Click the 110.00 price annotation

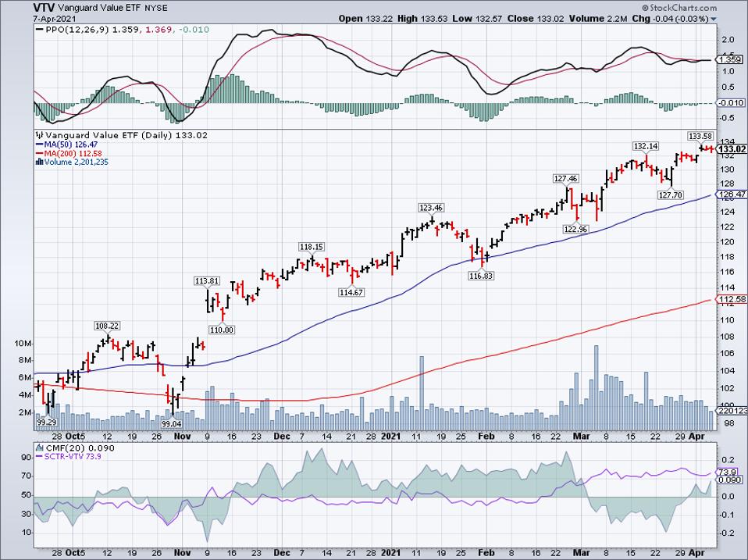coord(222,330)
